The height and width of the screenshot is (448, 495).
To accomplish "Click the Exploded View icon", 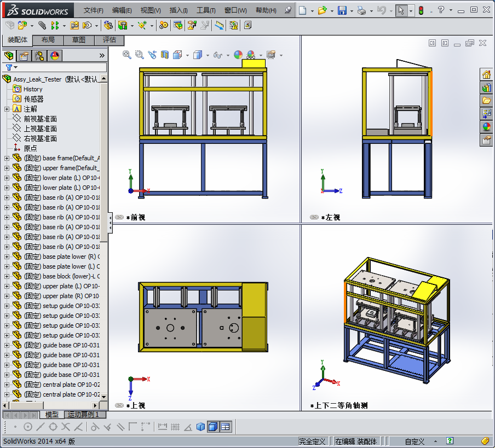I will pyautogui.click(x=192, y=25).
